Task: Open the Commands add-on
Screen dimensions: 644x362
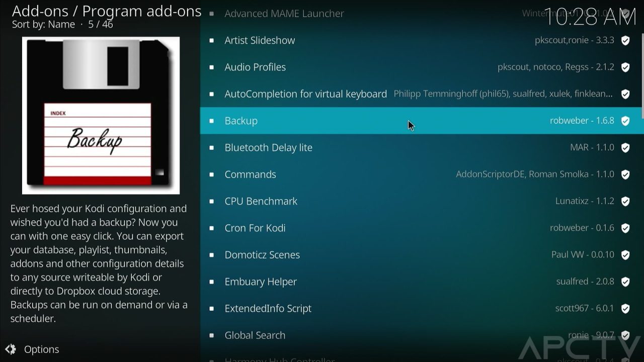Action: point(421,174)
